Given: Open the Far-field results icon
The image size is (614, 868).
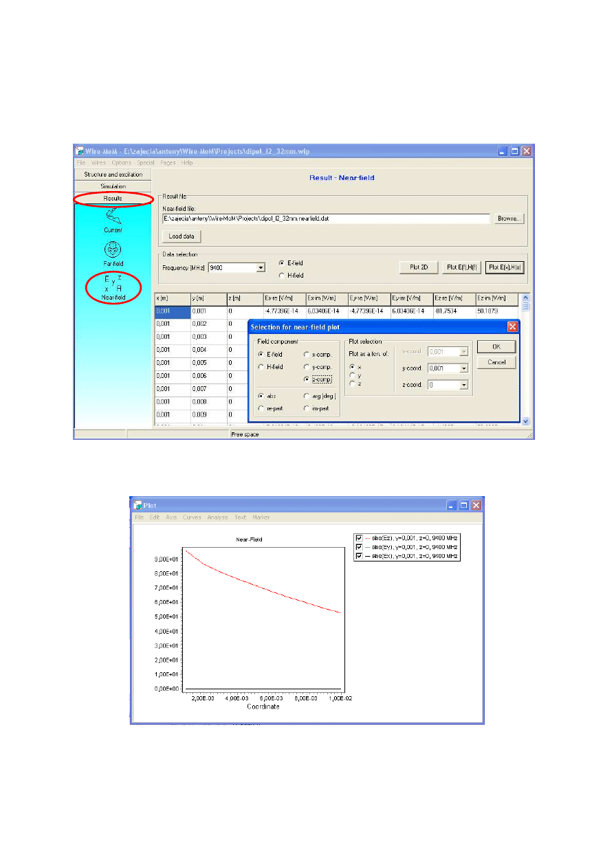Looking at the screenshot, I should [113, 251].
